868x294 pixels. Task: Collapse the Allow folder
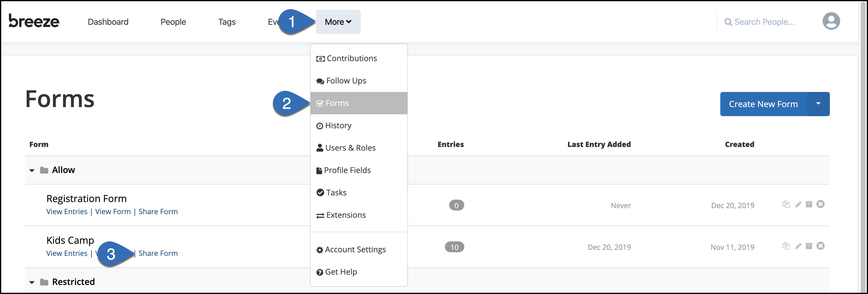(x=32, y=170)
